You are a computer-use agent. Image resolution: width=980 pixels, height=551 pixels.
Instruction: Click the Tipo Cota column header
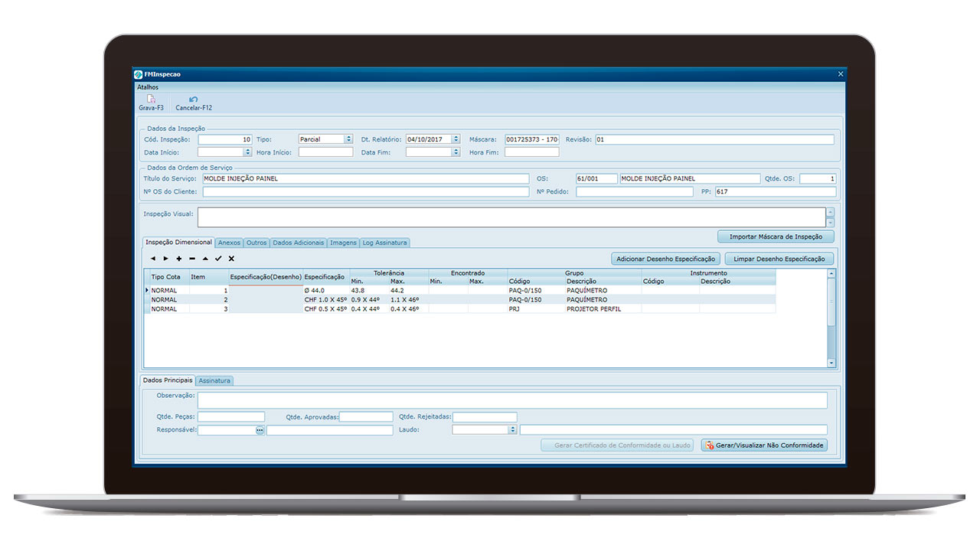166,277
